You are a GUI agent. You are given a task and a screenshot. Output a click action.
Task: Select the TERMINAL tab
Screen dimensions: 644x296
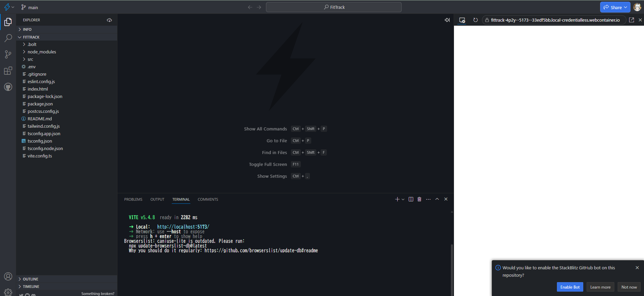[x=181, y=199]
